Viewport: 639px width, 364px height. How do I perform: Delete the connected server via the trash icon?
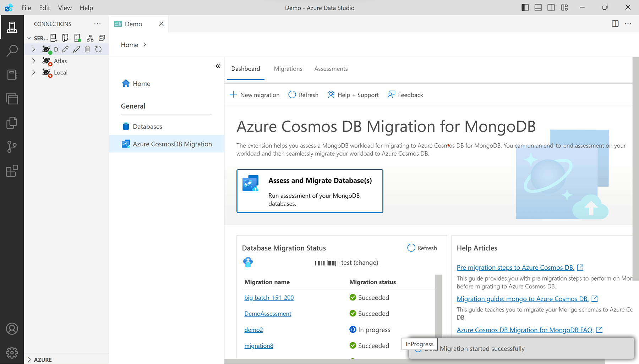point(87,49)
